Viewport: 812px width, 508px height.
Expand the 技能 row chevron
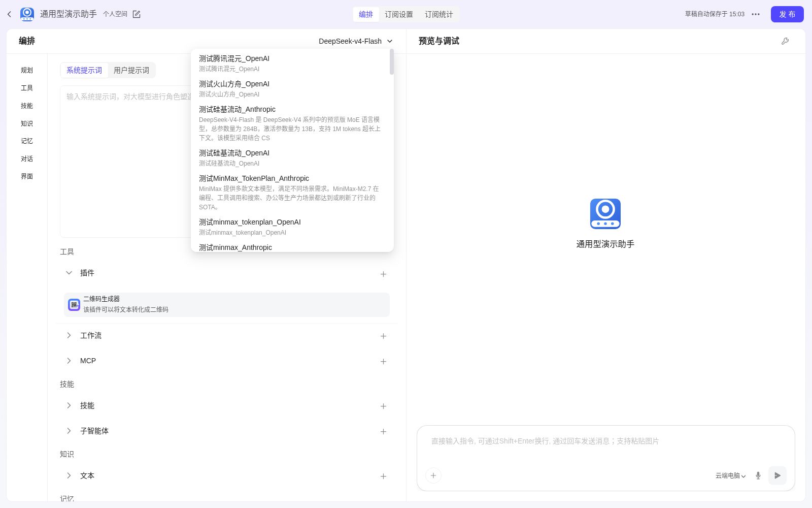coord(69,405)
